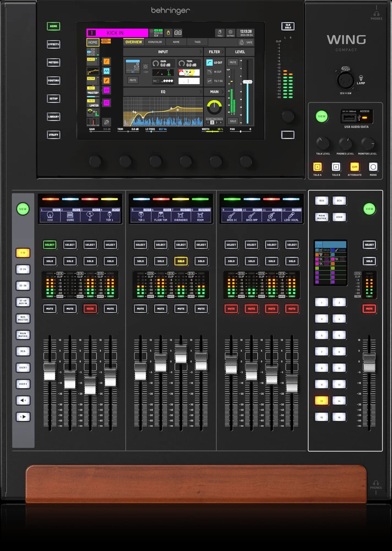The image size is (392, 551).
Task: Tap the Snare icon on the scribble strip
Action: 70,215
